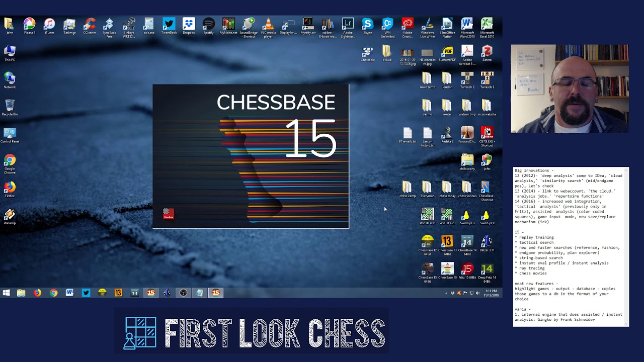
Task: Open VLC media player shortcut
Action: (268, 27)
